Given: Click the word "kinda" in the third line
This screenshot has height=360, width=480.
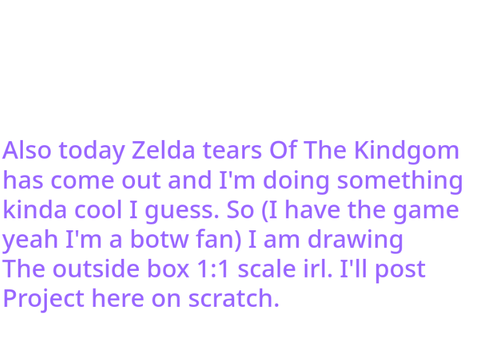Looking at the screenshot, I should 35,210.
